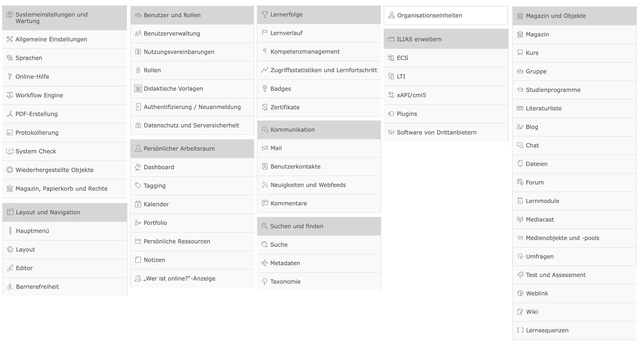The width and height of the screenshot is (644, 349).
Task: Go to Test und Assessment
Action: coord(555,275)
